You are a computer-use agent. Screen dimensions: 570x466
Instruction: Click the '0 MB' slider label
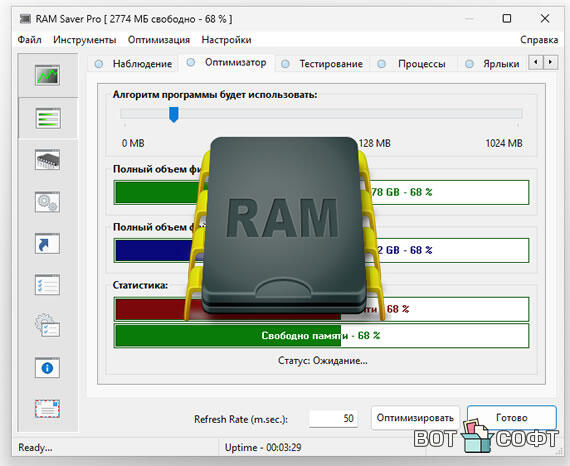click(x=133, y=143)
